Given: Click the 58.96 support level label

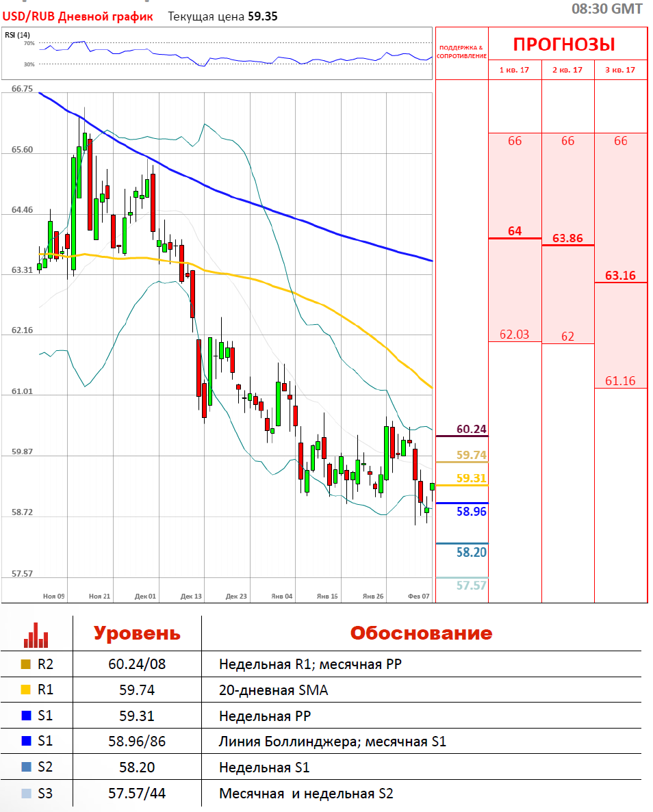Looking at the screenshot, I should [x=471, y=511].
